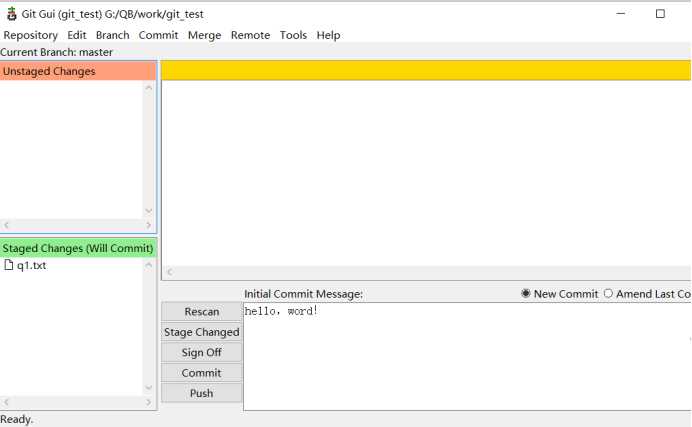
Task: Click the yellow diff header bar
Action: click(426, 71)
